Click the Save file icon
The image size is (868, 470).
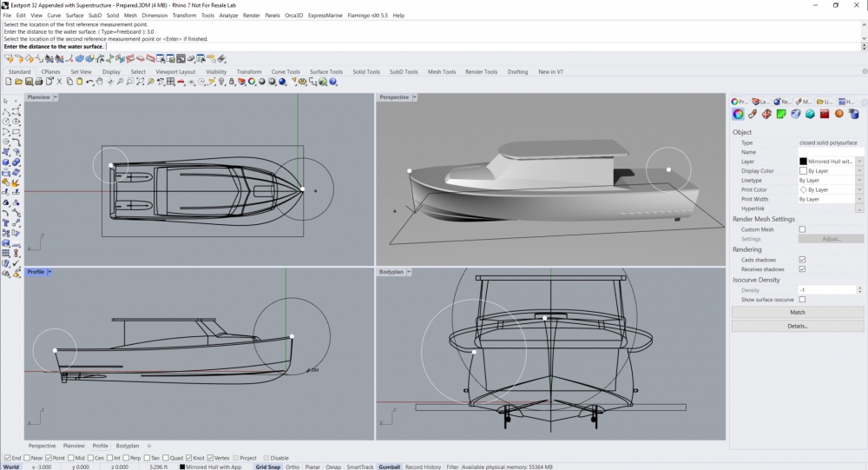pyautogui.click(x=29, y=82)
